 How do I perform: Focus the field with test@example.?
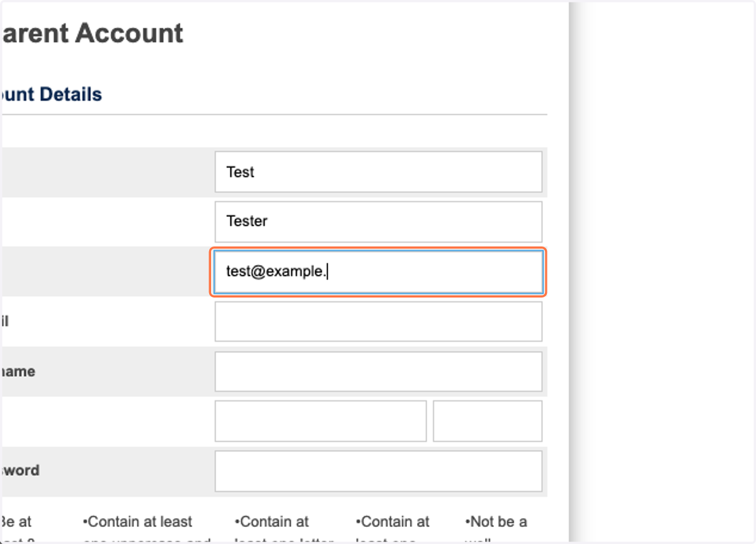tap(378, 272)
